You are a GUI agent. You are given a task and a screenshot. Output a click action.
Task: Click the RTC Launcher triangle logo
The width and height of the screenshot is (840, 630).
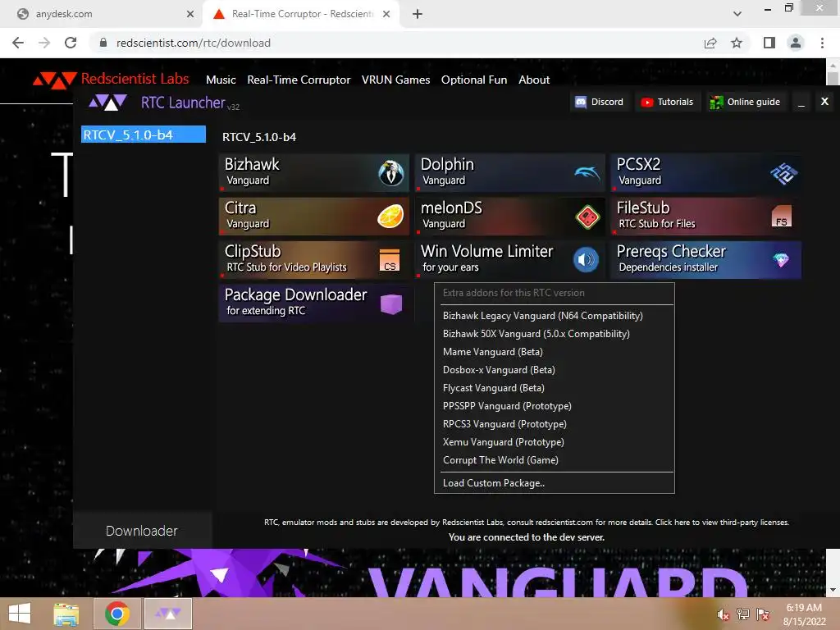[107, 102]
